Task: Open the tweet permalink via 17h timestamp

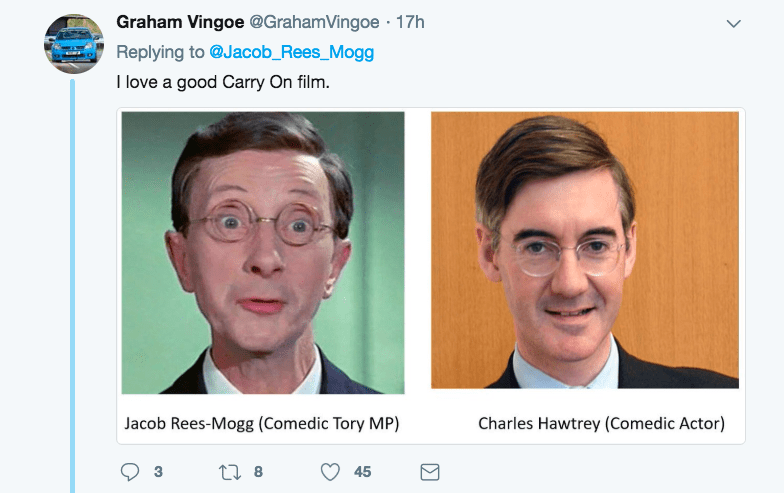Action: pyautogui.click(x=410, y=22)
